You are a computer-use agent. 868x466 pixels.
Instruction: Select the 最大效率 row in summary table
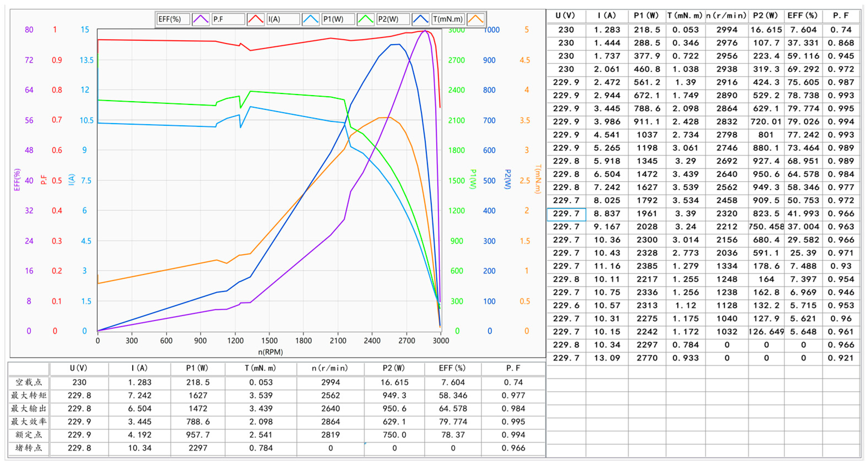click(29, 422)
